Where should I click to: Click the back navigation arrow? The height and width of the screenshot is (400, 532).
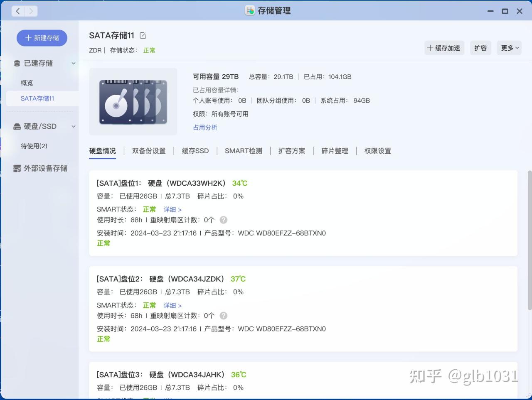pos(17,11)
